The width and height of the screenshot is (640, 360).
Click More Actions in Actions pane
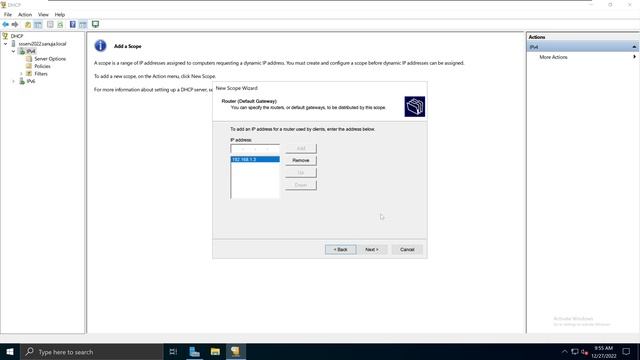[553, 57]
